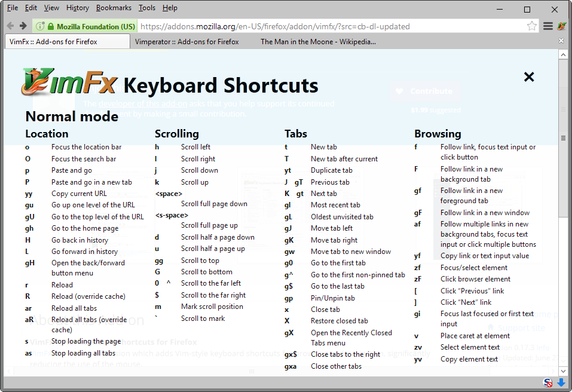Open the Bookmarks menu
572x392 pixels.
click(114, 8)
